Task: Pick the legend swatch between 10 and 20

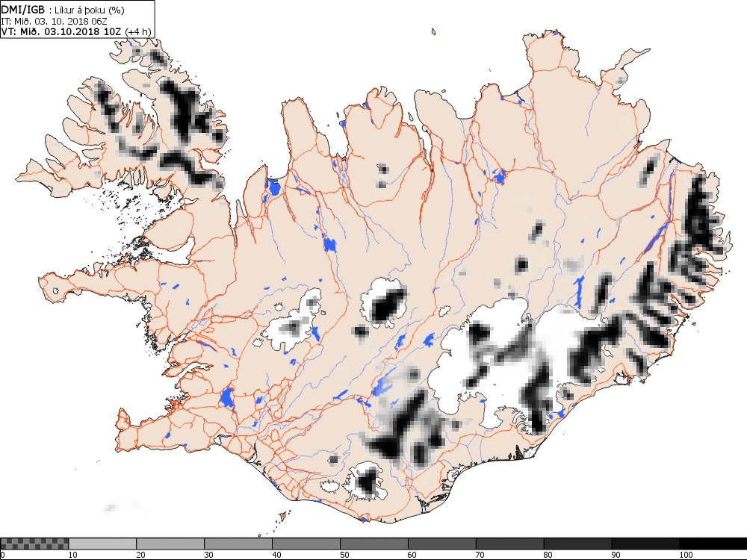Action: [x=102, y=544]
